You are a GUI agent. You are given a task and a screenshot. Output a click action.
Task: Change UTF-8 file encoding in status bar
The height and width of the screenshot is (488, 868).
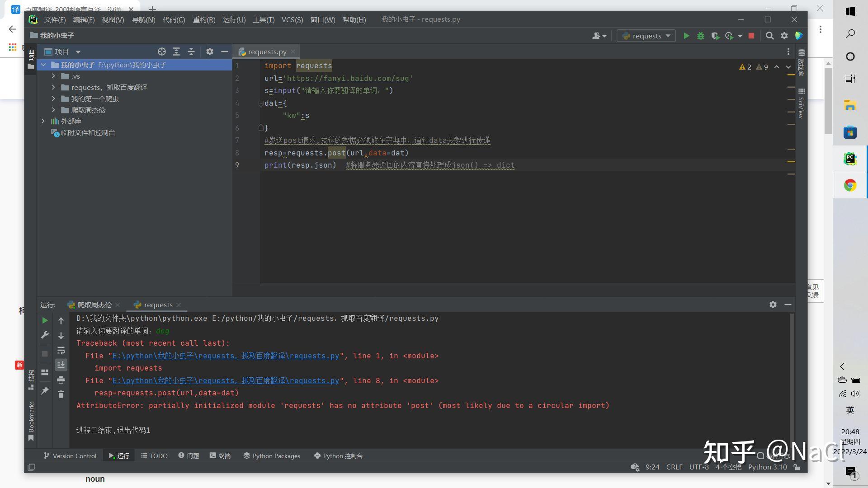(699, 467)
